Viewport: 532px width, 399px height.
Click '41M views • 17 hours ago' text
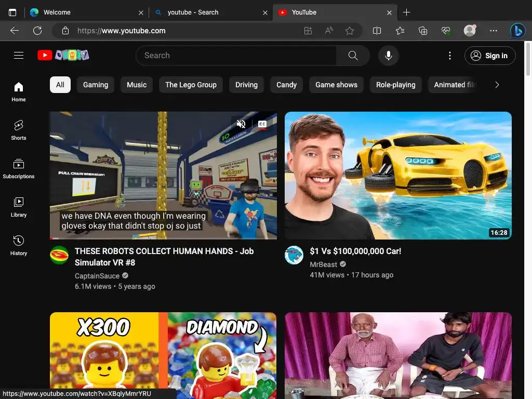(x=352, y=275)
